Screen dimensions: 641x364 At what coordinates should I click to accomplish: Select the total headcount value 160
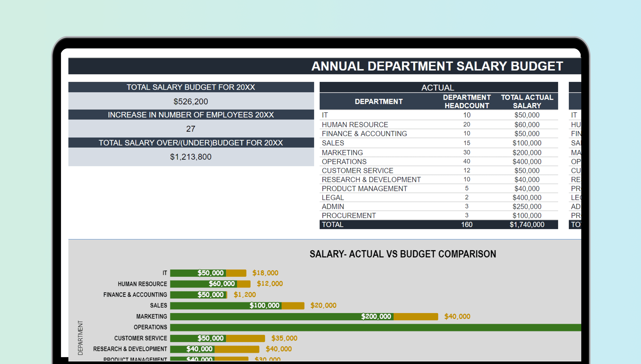tap(467, 224)
